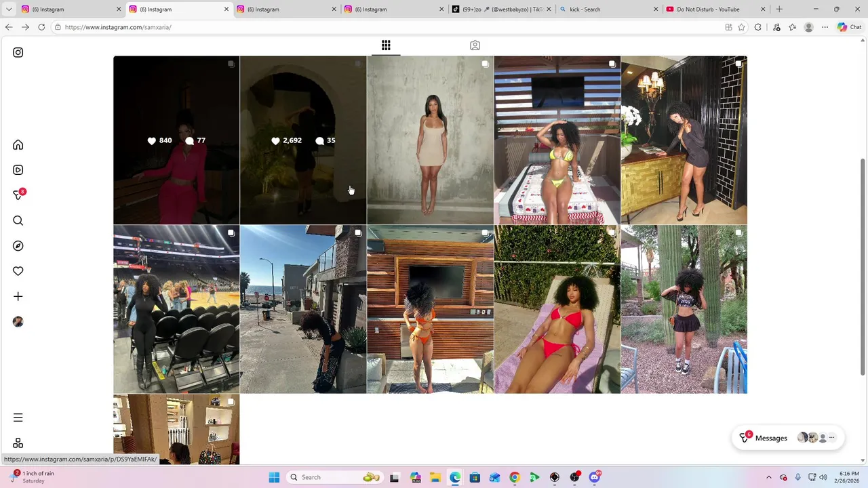Open Favorites list icon in toolbar

point(792,27)
